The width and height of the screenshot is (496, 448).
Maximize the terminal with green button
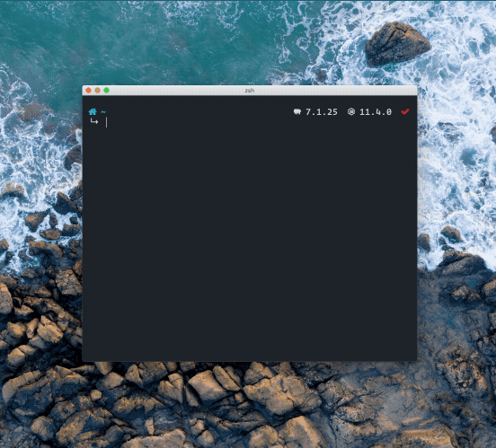tap(107, 91)
